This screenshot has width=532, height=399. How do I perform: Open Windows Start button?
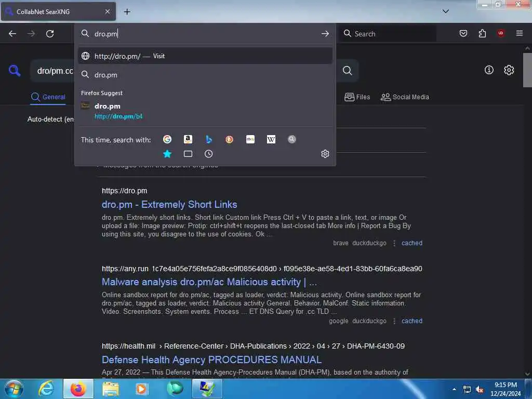14,389
